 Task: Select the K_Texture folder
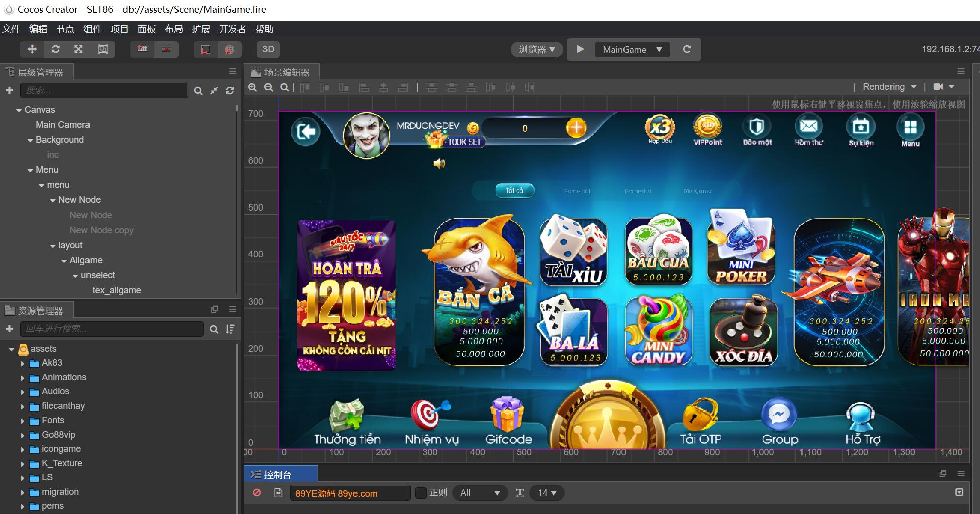62,463
